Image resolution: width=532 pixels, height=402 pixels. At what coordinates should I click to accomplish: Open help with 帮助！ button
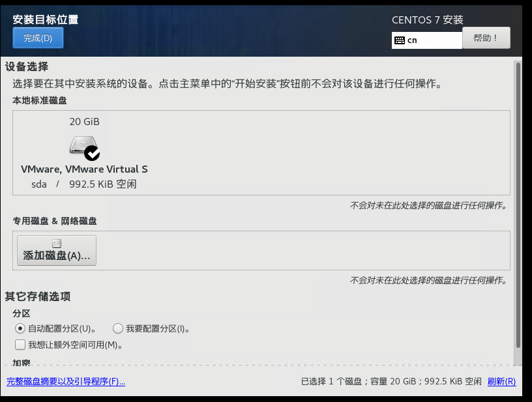point(486,38)
